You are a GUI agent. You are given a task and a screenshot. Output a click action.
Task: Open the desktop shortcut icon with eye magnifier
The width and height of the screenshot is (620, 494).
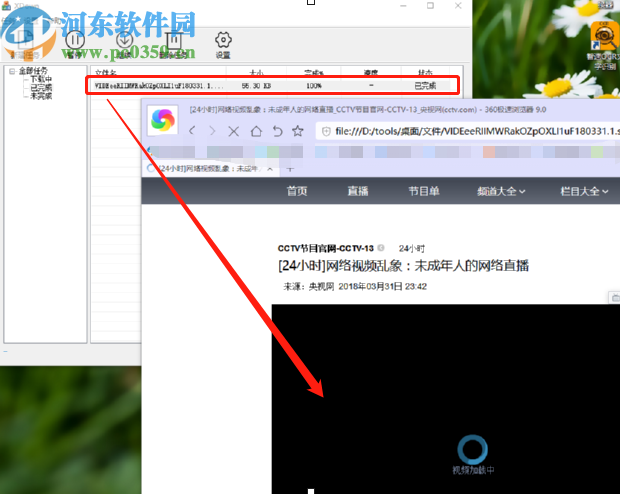604,36
